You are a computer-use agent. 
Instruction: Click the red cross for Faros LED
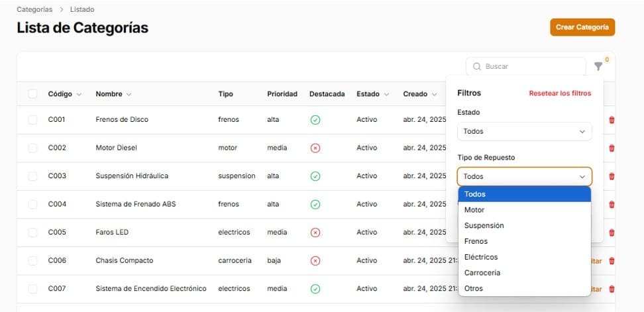315,233
